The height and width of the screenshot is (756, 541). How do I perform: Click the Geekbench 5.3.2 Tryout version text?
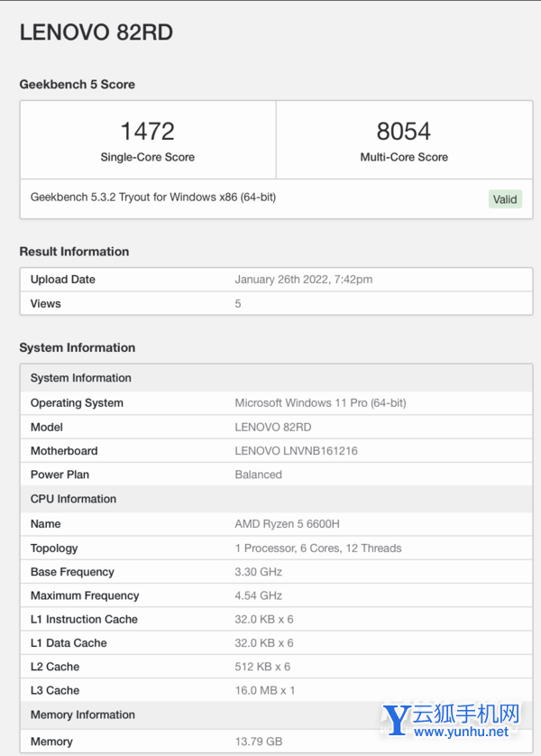point(153,197)
